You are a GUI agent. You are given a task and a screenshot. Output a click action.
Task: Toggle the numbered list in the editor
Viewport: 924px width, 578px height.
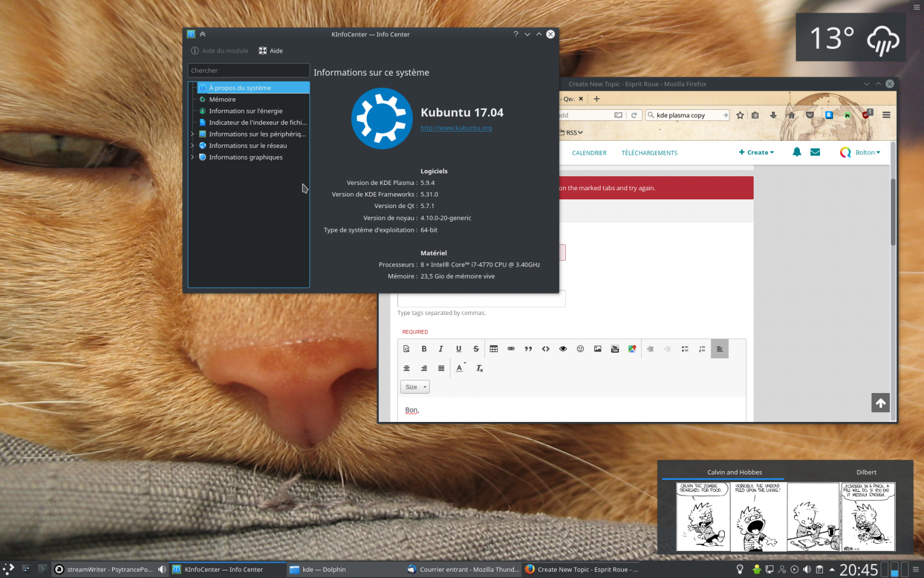click(702, 349)
